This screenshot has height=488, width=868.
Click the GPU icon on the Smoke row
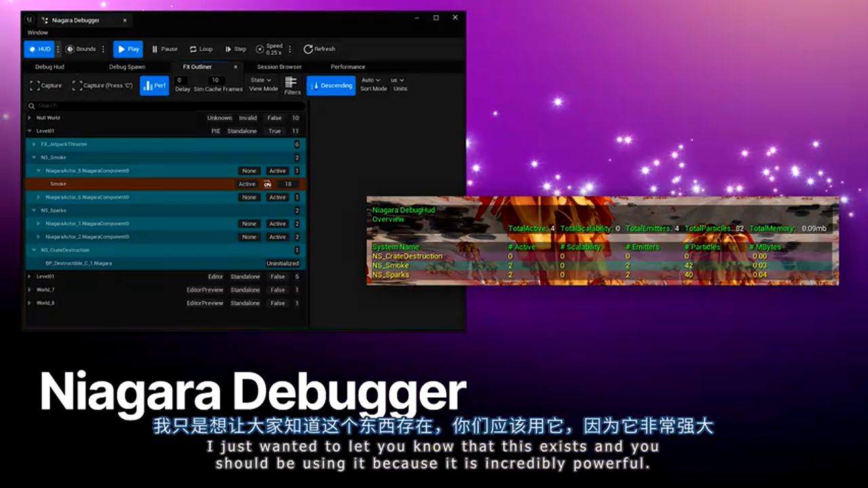pos(267,184)
